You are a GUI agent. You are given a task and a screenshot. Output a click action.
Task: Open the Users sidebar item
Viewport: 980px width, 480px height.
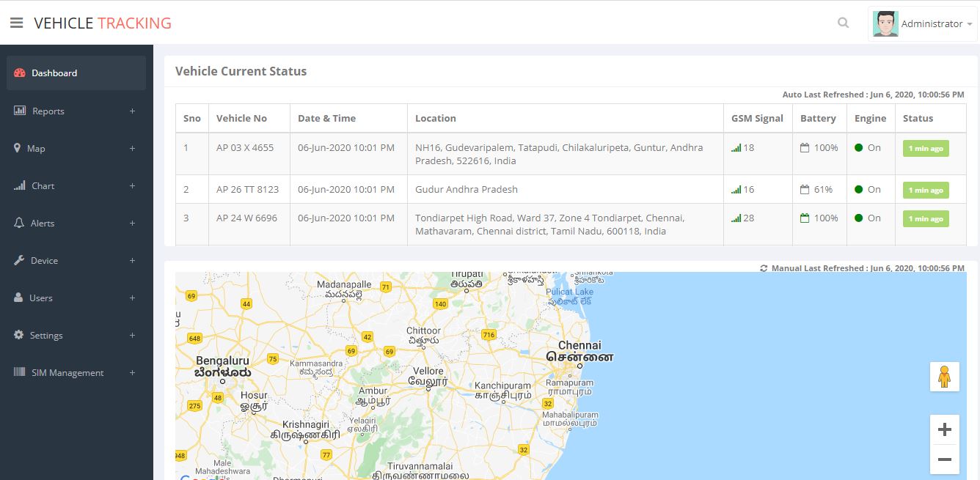40,298
